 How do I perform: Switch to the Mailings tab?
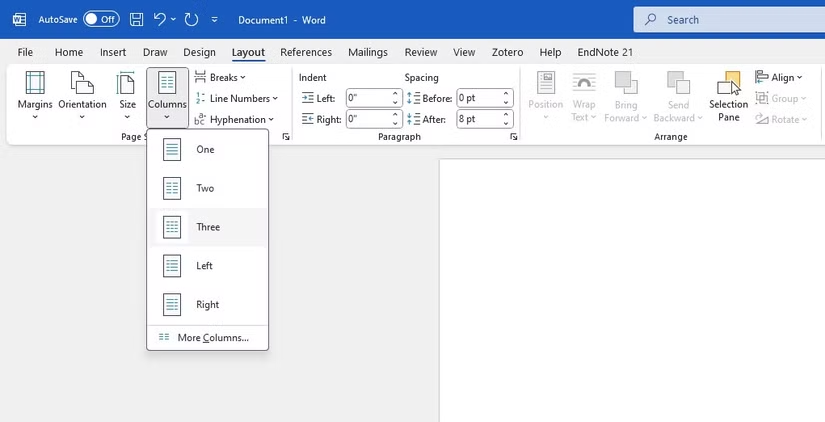tap(368, 52)
